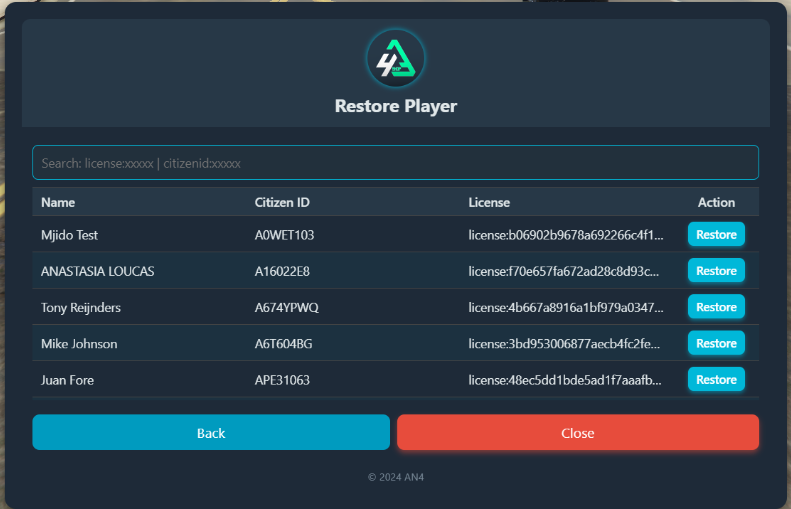The image size is (791, 509).
Task: Click the Restore Player heading
Action: click(396, 106)
